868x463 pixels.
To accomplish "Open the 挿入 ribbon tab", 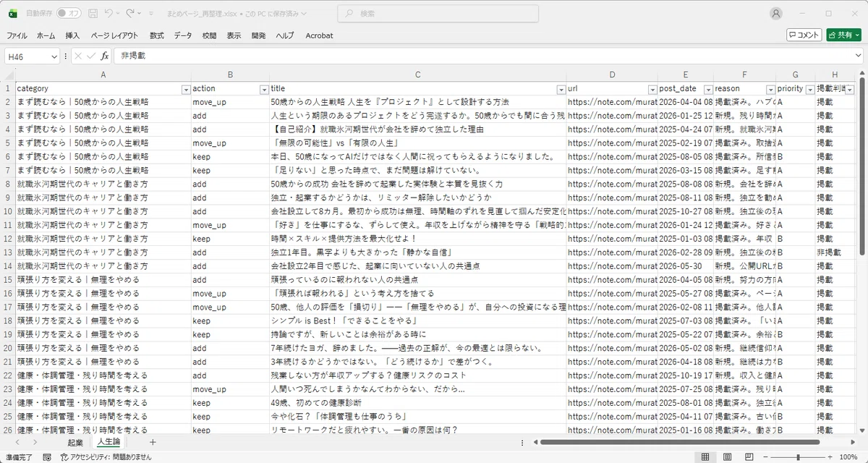I will 72,35.
